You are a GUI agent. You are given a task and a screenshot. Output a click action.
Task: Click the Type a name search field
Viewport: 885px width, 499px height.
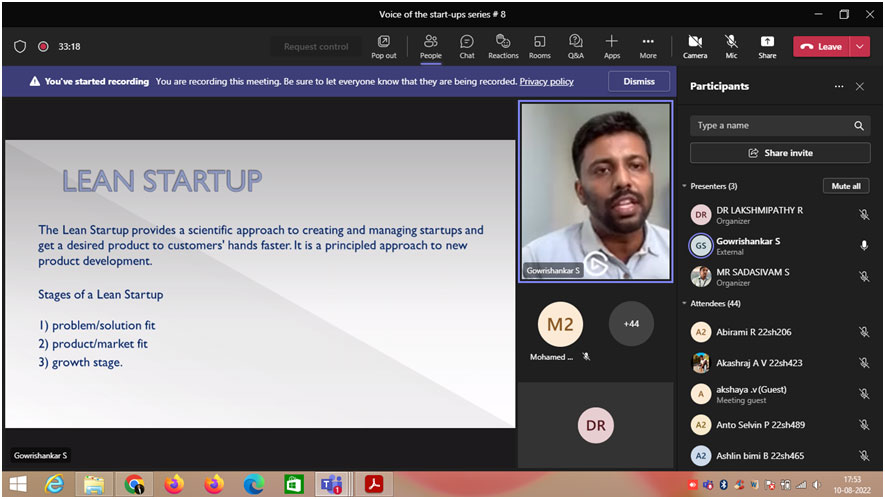tap(770, 126)
